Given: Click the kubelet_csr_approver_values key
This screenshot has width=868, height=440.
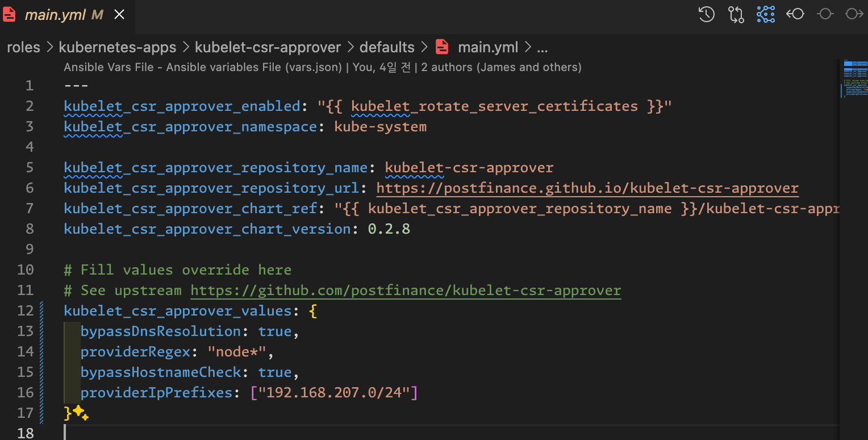Looking at the screenshot, I should click(x=178, y=310).
